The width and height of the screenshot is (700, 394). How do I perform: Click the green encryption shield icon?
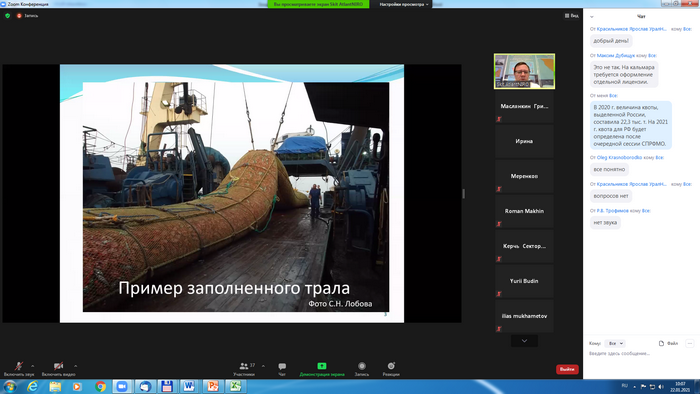point(8,16)
